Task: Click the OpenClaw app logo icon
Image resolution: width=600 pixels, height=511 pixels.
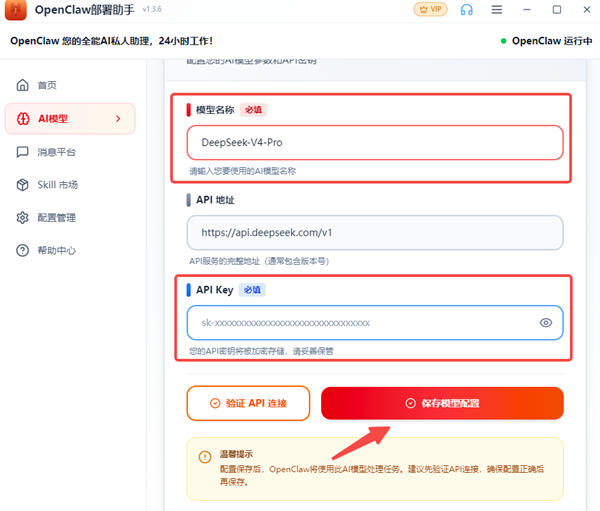Action: coord(16,10)
